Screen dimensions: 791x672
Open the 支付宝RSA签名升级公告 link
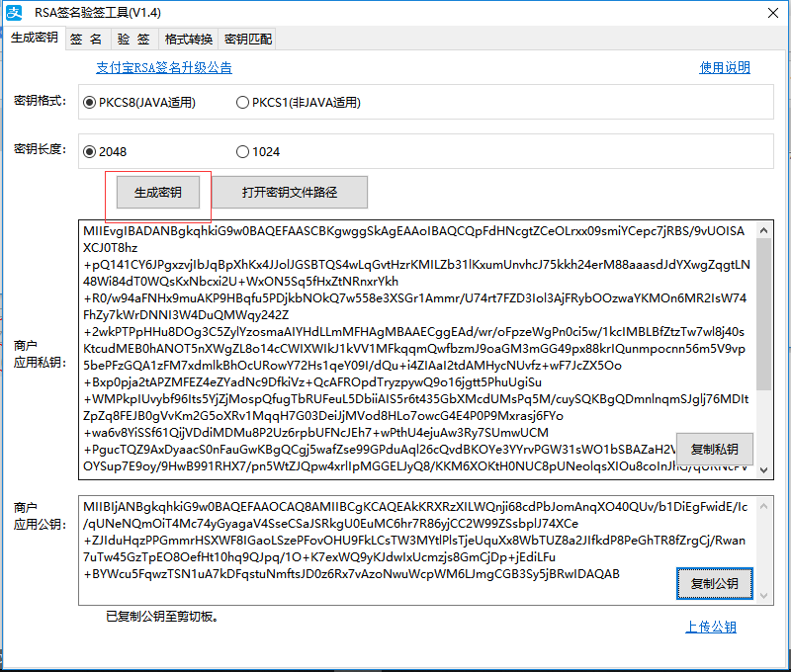[164, 67]
